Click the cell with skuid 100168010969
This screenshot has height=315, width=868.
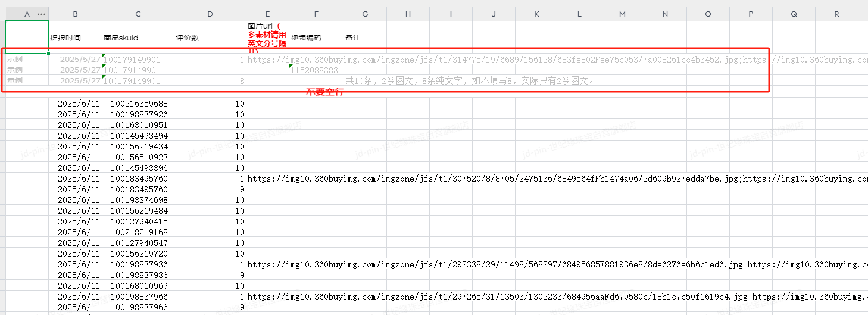[138, 286]
